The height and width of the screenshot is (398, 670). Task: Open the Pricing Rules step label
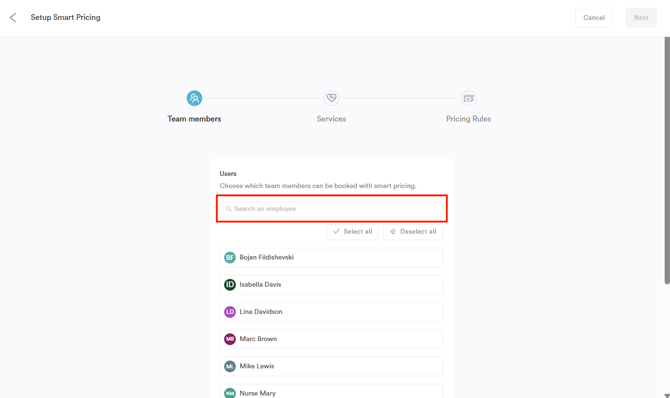click(x=468, y=119)
